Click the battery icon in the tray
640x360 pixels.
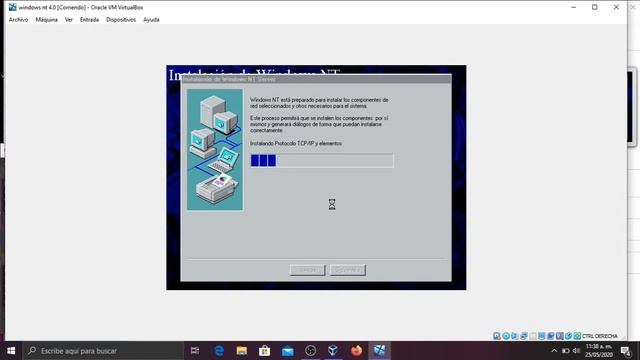[566, 351]
